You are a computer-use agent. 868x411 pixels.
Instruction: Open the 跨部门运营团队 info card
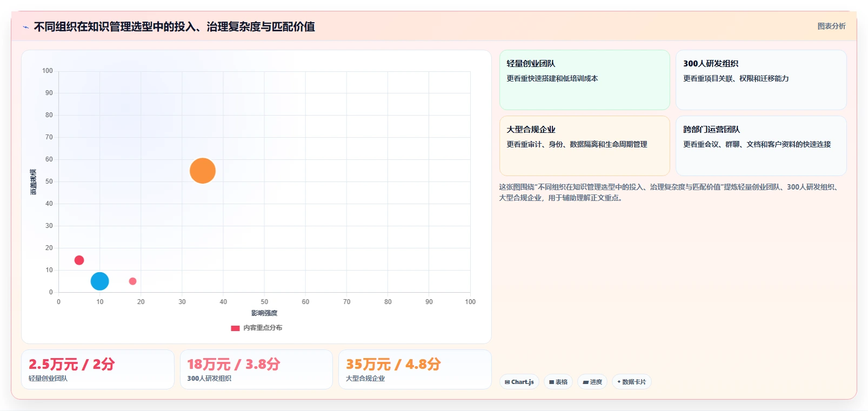(761, 146)
